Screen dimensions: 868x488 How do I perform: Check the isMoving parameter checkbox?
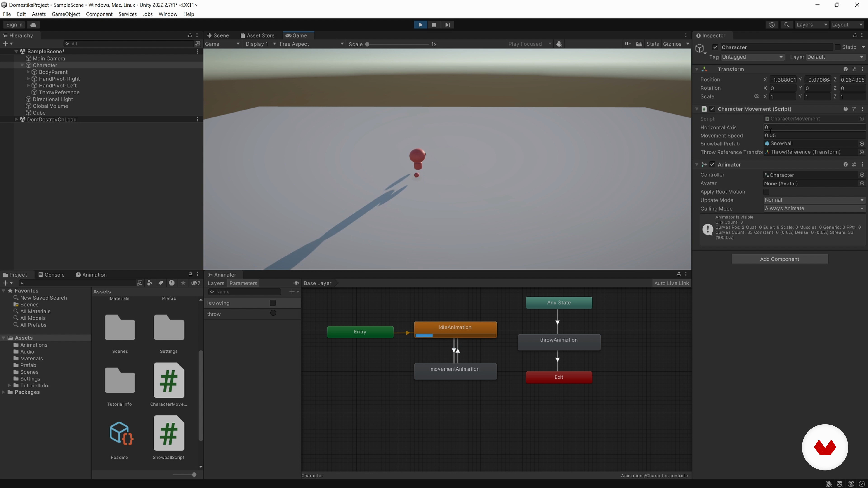[273, 303]
